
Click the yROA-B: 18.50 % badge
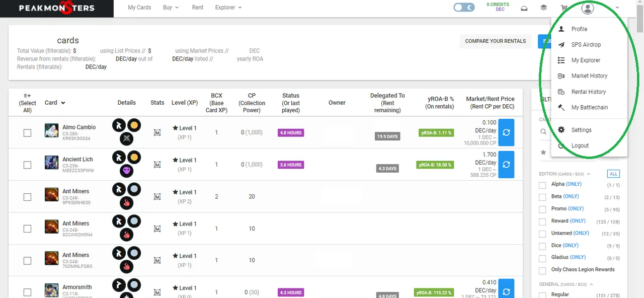436,165
